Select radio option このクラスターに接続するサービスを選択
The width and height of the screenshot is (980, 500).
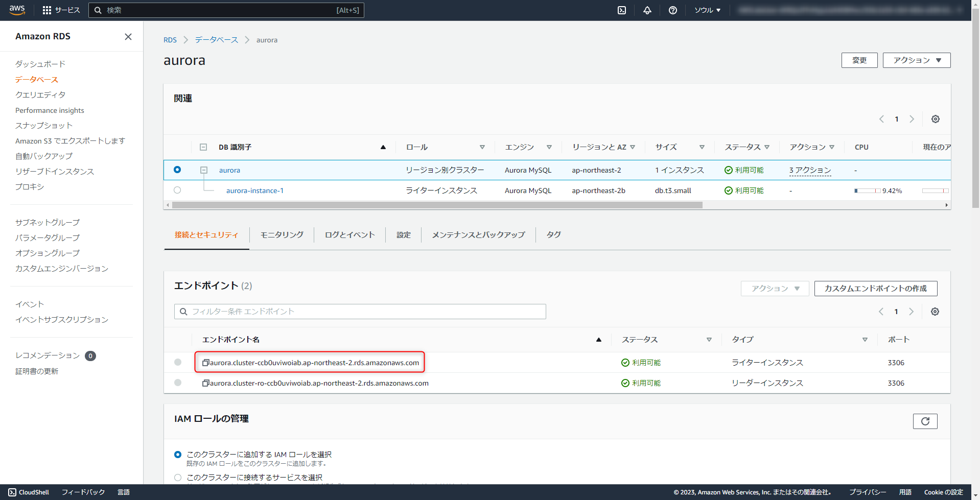177,477
